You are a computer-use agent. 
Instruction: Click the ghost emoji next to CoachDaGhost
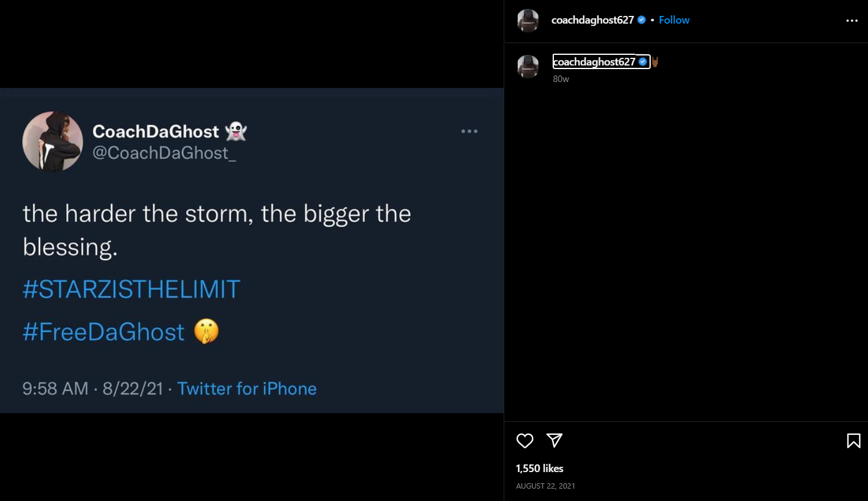click(236, 131)
